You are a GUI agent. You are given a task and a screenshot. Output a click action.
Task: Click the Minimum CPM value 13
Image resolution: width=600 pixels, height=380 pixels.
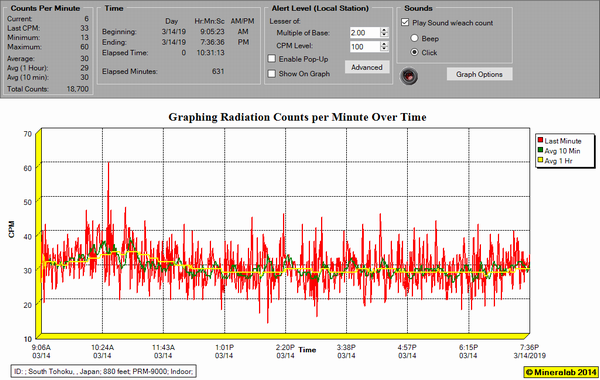85,38
